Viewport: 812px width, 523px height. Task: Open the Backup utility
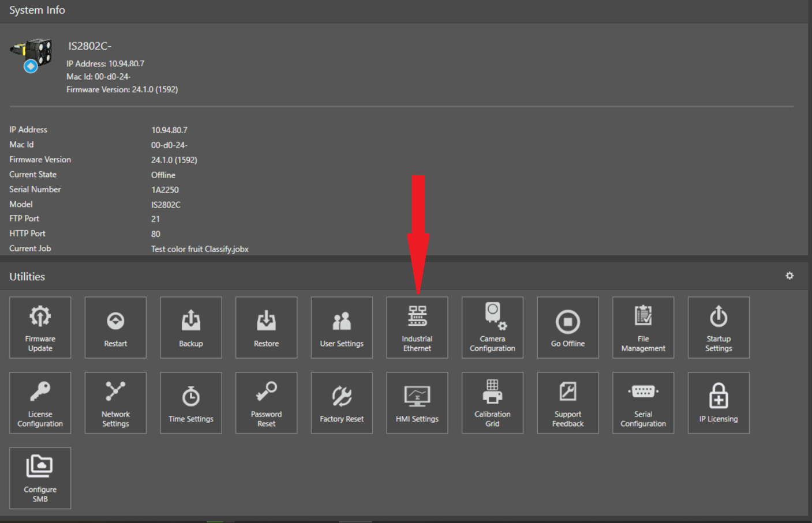pyautogui.click(x=190, y=328)
